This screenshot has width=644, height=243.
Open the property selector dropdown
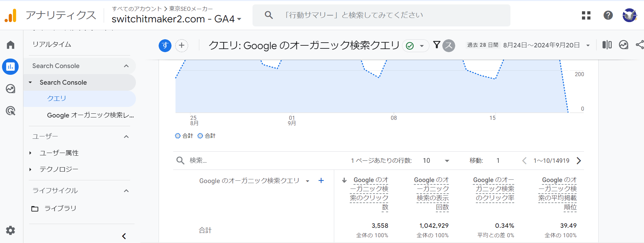(177, 19)
